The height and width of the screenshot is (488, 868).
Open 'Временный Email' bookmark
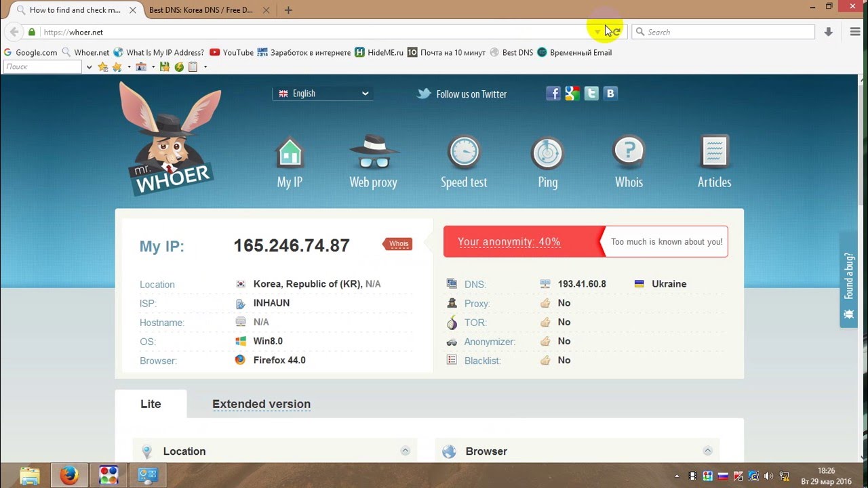(574, 52)
